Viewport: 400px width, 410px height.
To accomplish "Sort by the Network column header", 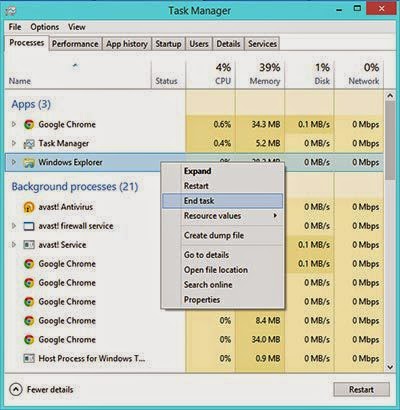I will tap(359, 74).
